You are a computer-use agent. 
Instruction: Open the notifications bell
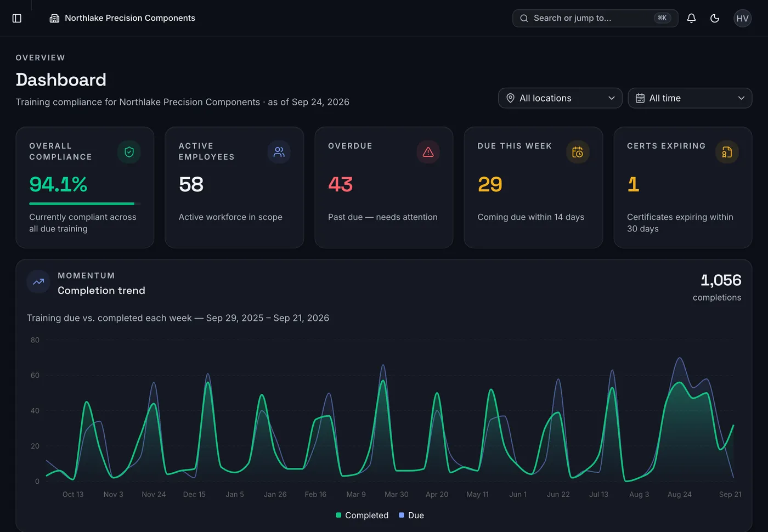coord(691,18)
